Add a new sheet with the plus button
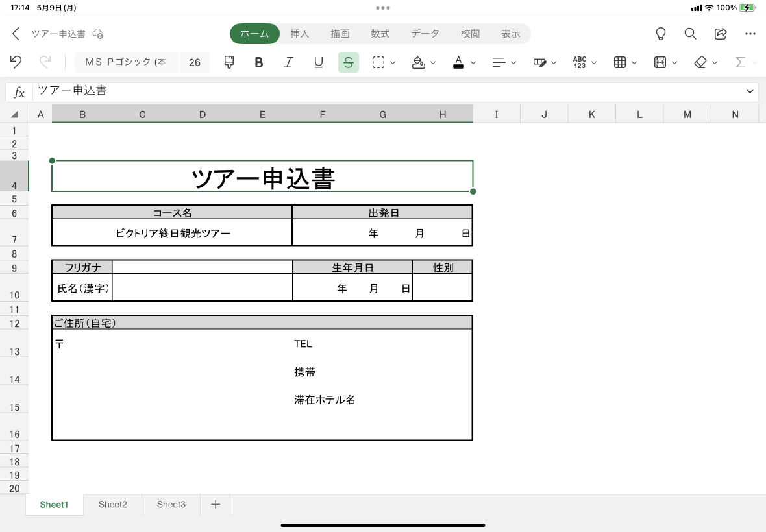This screenshot has width=766, height=532. (x=215, y=504)
